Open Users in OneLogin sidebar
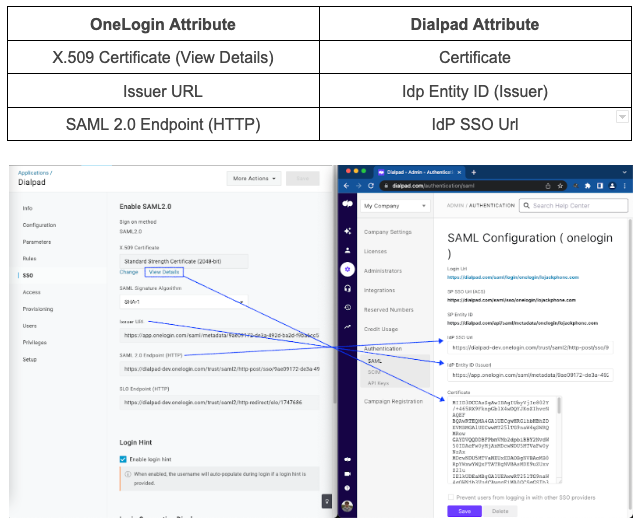 [x=30, y=326]
